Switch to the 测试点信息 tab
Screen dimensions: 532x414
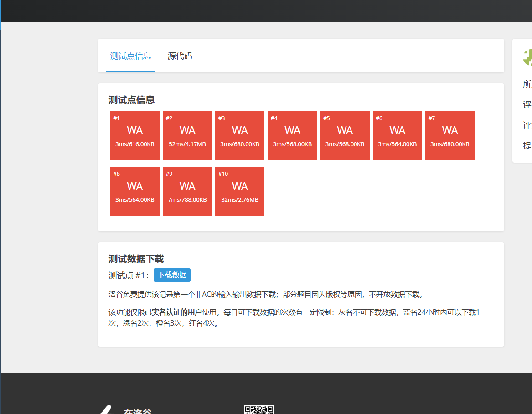(x=131, y=56)
